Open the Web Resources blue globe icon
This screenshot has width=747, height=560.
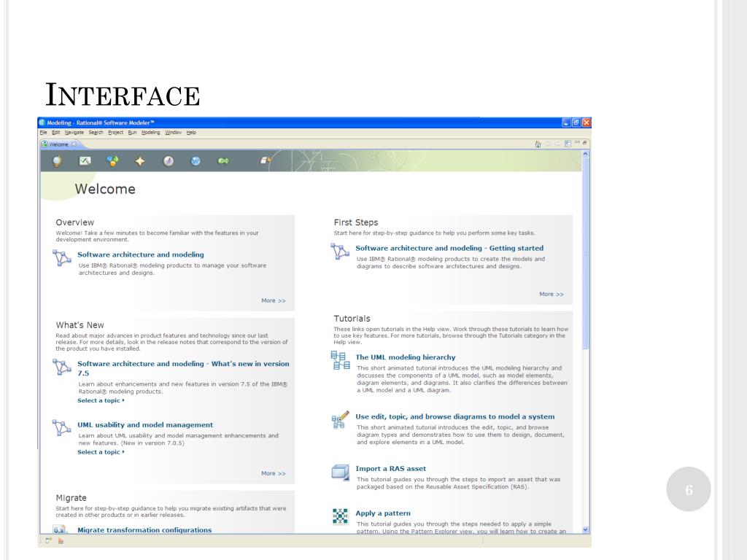(196, 161)
